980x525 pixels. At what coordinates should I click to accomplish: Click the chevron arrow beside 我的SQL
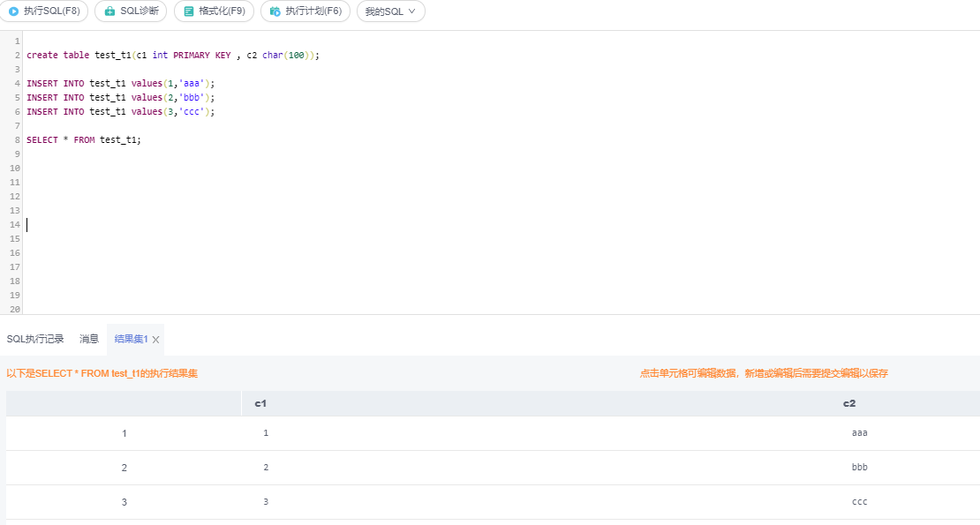tap(411, 11)
